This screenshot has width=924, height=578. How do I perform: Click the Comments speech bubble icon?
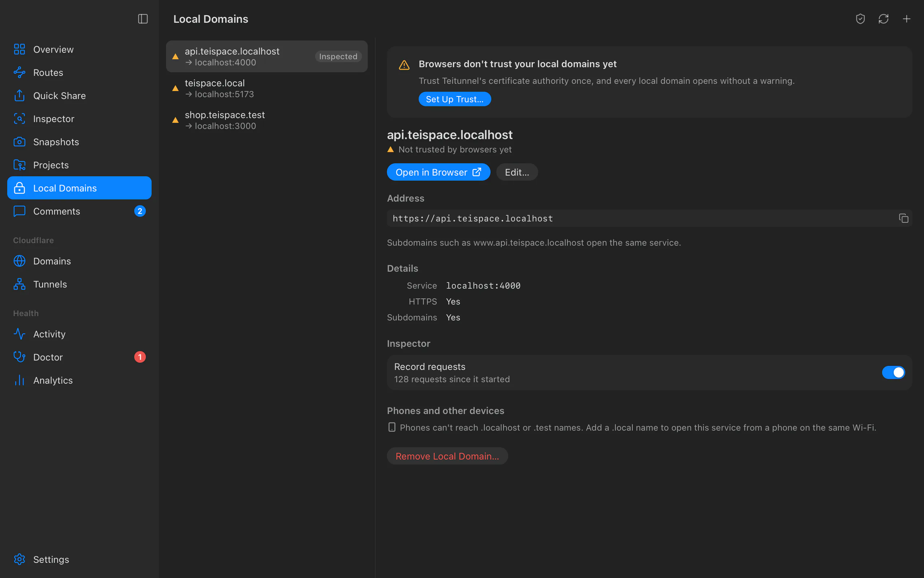19,211
